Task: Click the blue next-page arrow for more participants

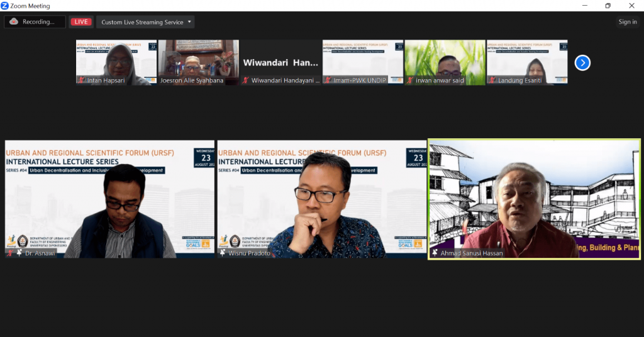Action: point(582,63)
